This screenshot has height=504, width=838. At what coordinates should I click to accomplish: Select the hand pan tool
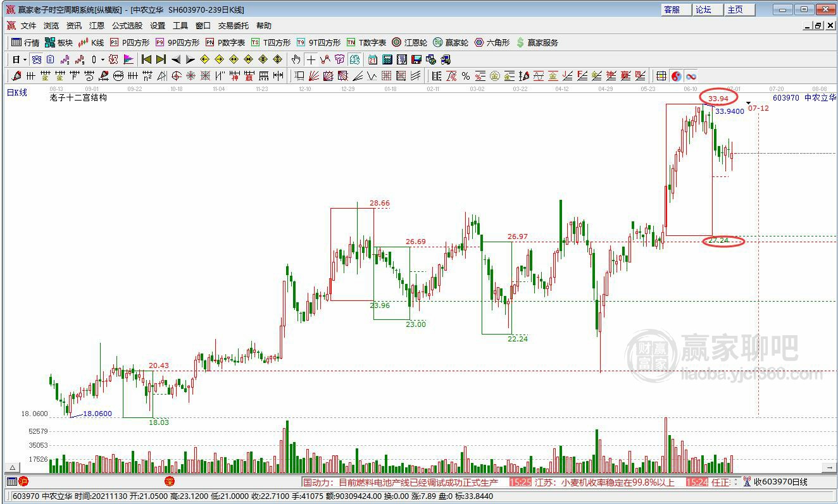(x=296, y=59)
